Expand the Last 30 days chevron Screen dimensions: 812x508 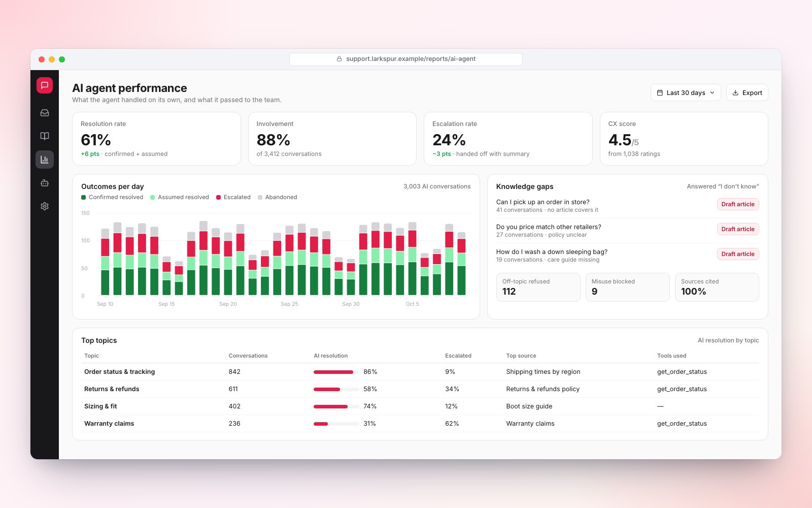click(x=712, y=93)
